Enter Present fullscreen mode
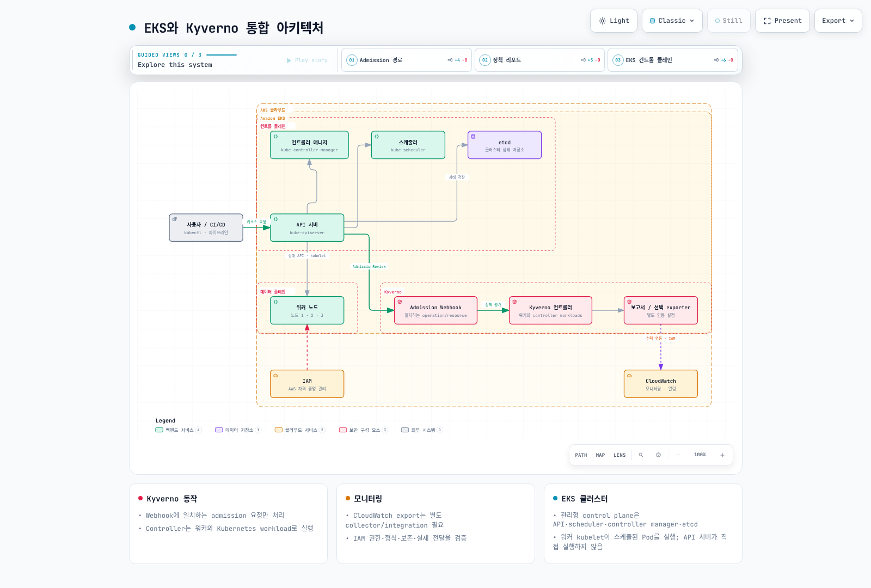The height and width of the screenshot is (588, 871). pos(782,21)
